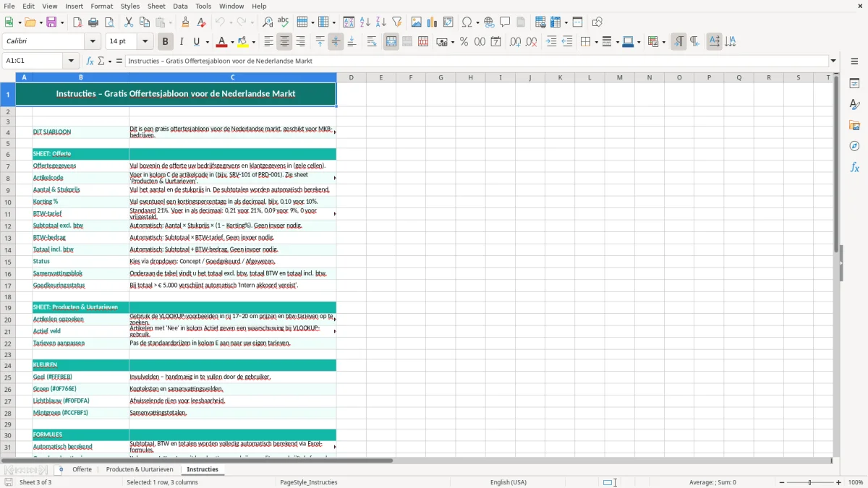Print the spreadsheet
This screenshot has height=488, width=868.
coord(93,22)
